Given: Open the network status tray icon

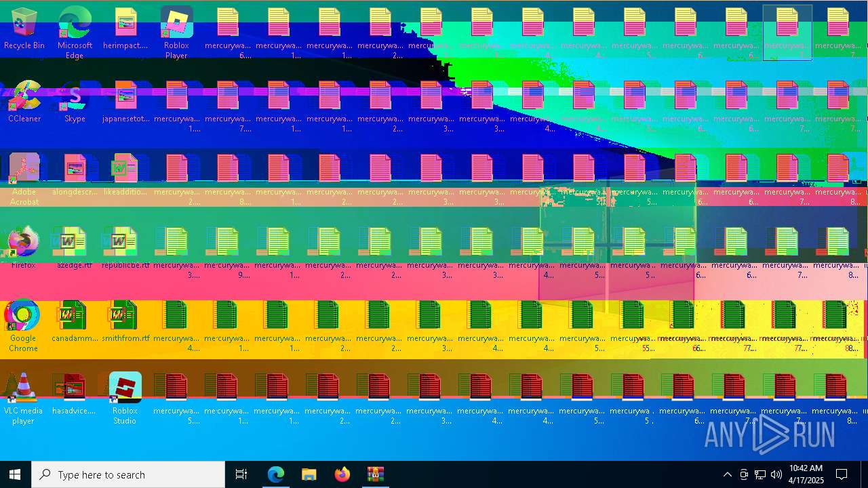Looking at the screenshot, I should tap(760, 474).
